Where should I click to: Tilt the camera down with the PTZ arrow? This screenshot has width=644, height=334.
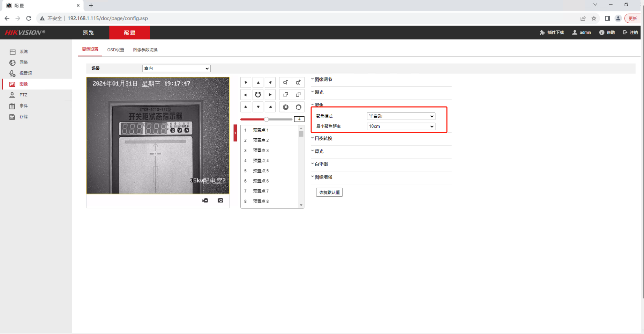[258, 107]
